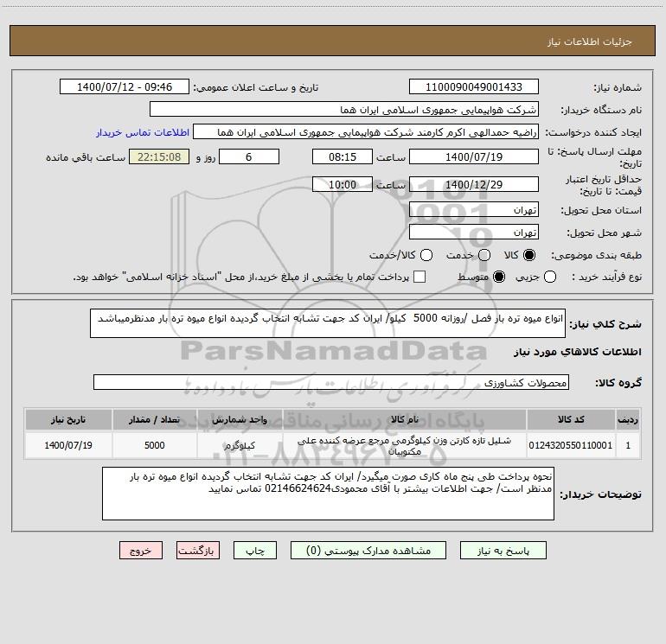Click the remaining time 22:15:08 field
Viewport: 666px width, 644px height.
tap(159, 156)
